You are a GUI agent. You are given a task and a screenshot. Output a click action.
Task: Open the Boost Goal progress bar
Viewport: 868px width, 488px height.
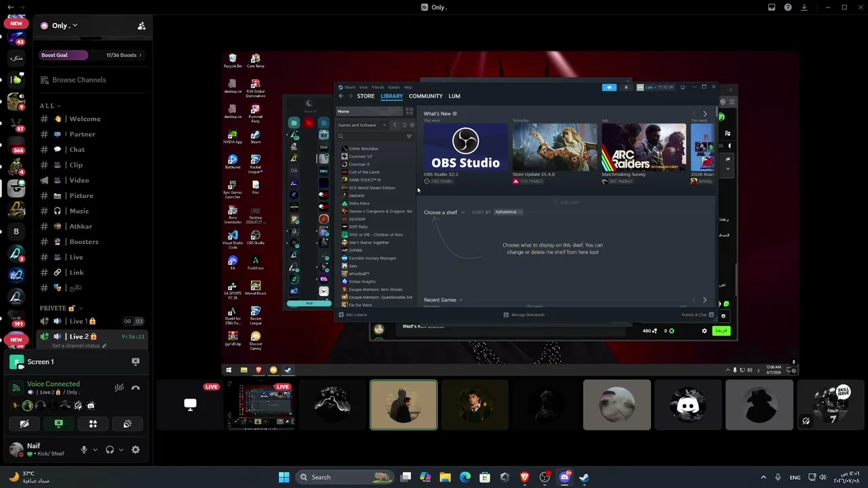click(92, 55)
